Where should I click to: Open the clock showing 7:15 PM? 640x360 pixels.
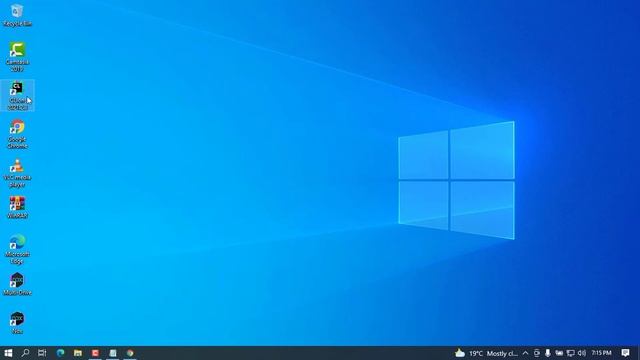(x=601, y=353)
